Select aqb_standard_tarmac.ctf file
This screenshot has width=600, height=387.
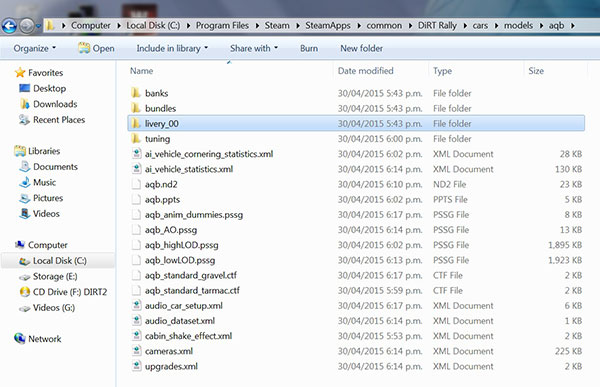(x=356, y=291)
